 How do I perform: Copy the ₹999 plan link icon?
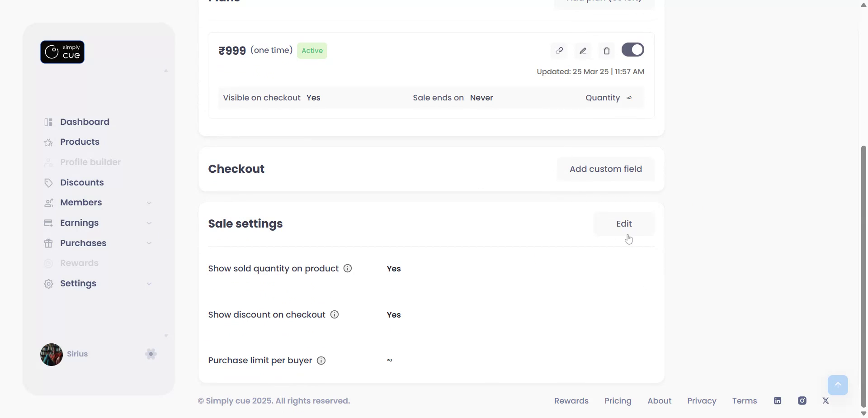[559, 51]
